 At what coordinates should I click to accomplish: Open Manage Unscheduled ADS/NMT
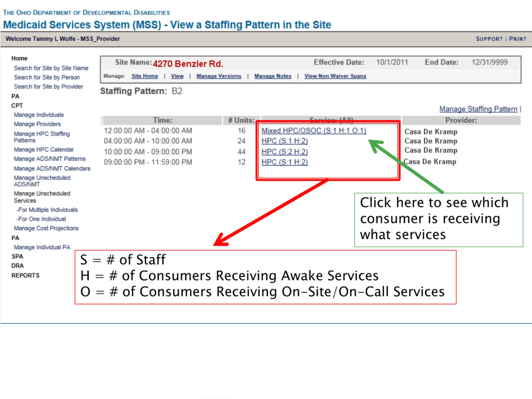tap(42, 181)
